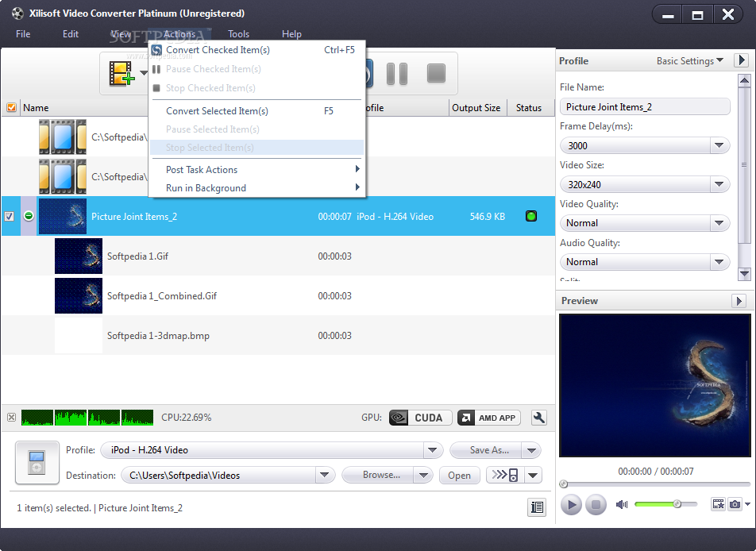Toggle the check-all checkbox in Name header

click(11, 107)
